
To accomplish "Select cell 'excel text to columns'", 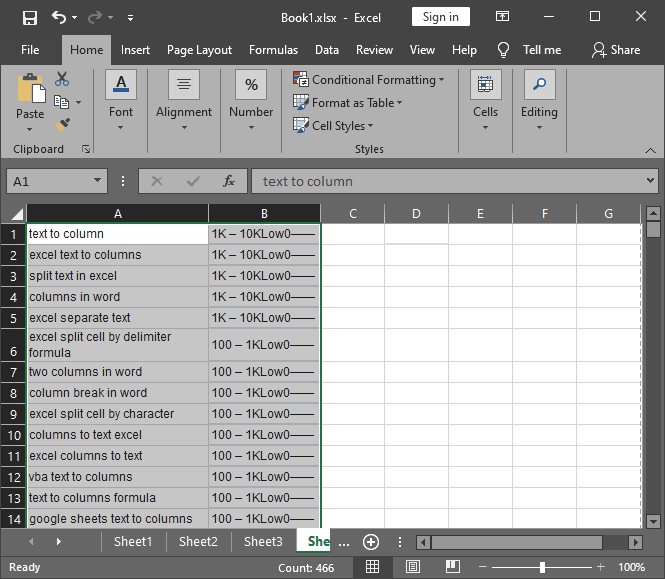I will point(117,255).
